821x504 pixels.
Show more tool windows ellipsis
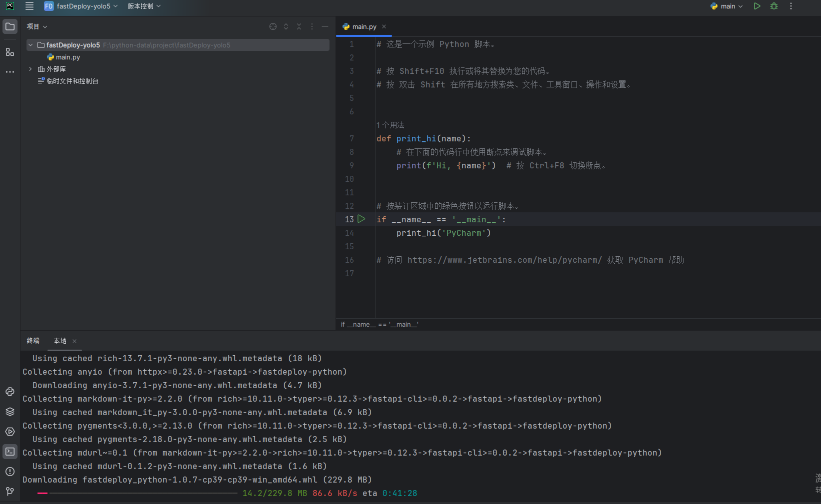point(10,72)
